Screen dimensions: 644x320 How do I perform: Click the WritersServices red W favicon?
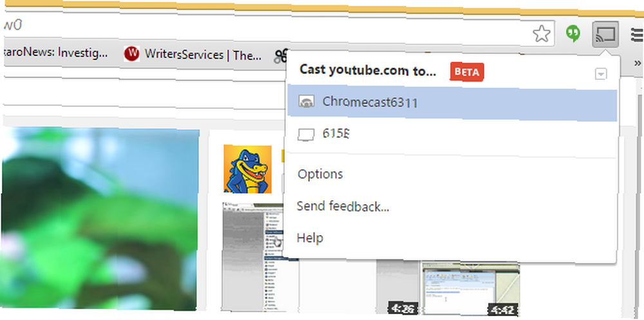click(x=132, y=54)
